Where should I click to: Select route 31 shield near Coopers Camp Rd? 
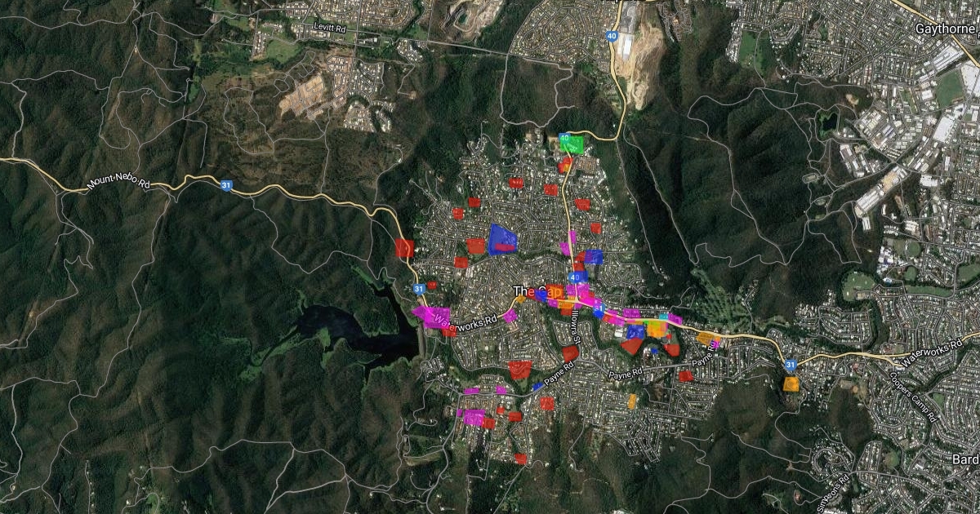click(x=791, y=364)
